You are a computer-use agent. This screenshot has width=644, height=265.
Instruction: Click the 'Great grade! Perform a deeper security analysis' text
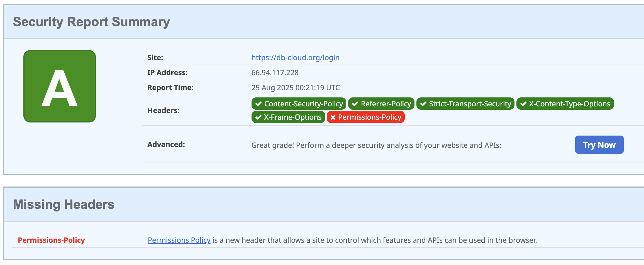coord(376,145)
